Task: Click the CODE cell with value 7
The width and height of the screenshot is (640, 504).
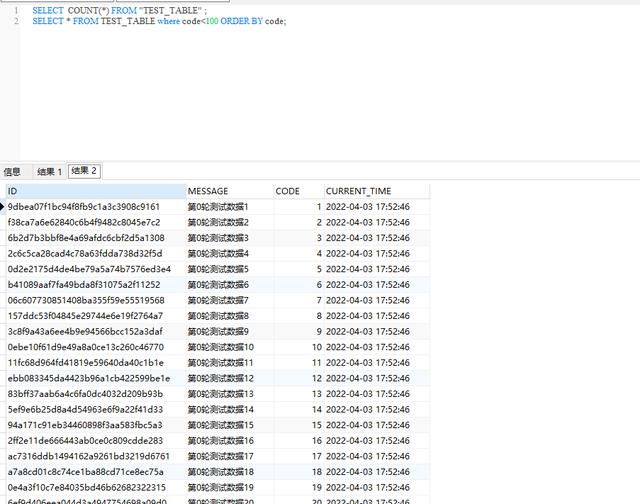Action: point(299,300)
